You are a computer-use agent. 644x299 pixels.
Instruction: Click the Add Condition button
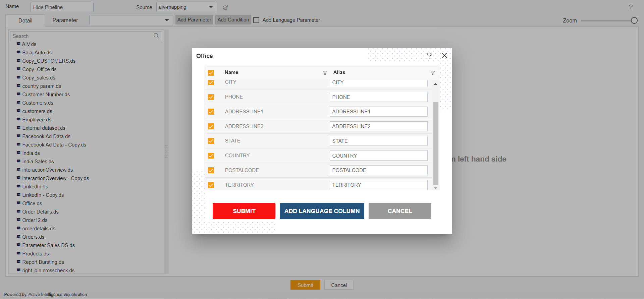(x=233, y=20)
